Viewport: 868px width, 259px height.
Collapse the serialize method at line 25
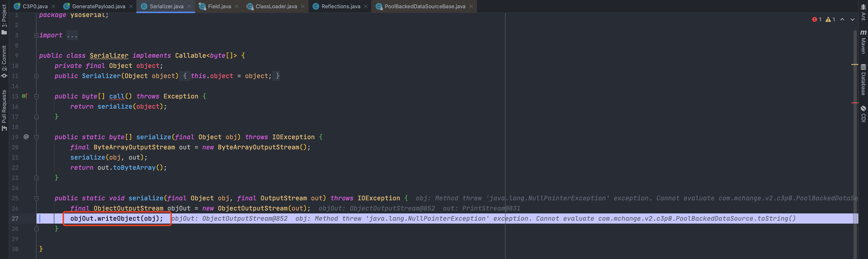(36, 198)
